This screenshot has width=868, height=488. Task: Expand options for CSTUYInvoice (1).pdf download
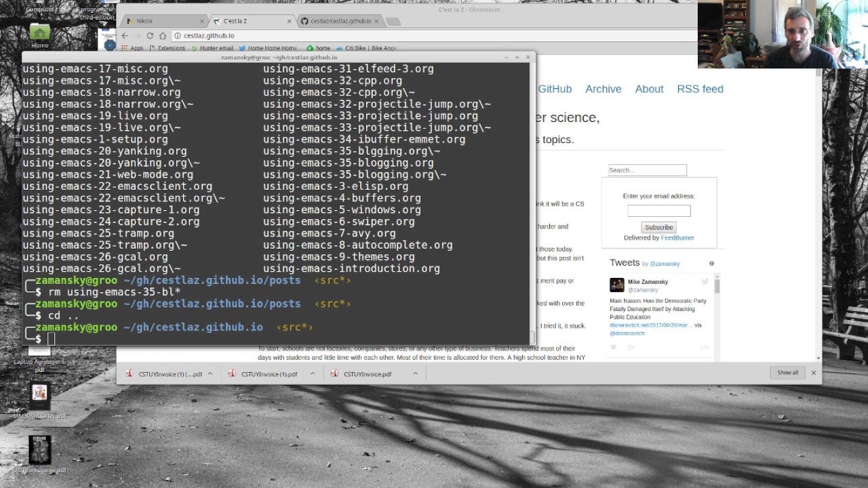pyautogui.click(x=313, y=373)
